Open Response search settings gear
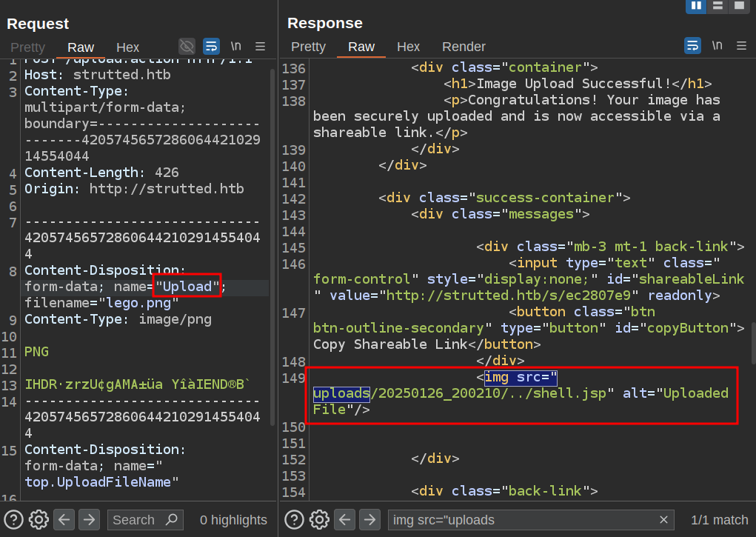The height and width of the screenshot is (537, 756). [x=319, y=519]
